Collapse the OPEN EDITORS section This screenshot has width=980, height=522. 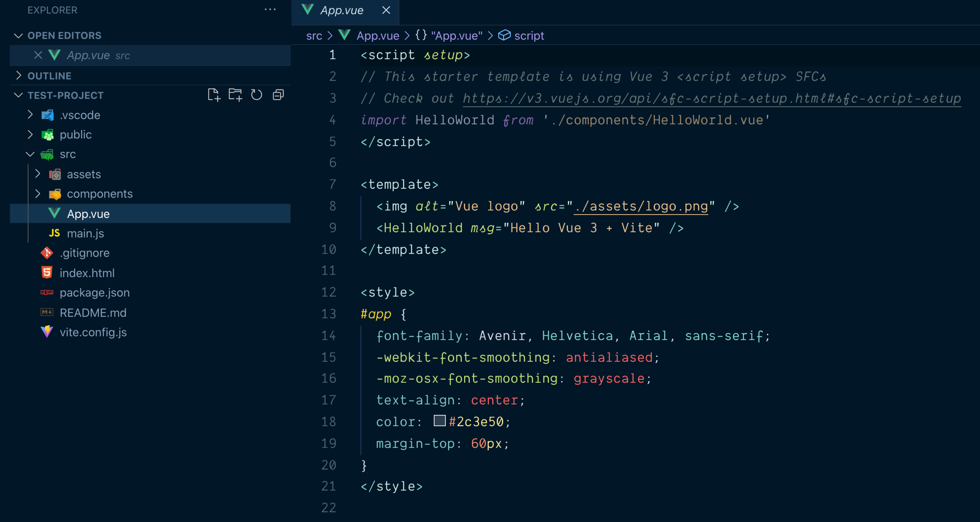click(x=18, y=36)
